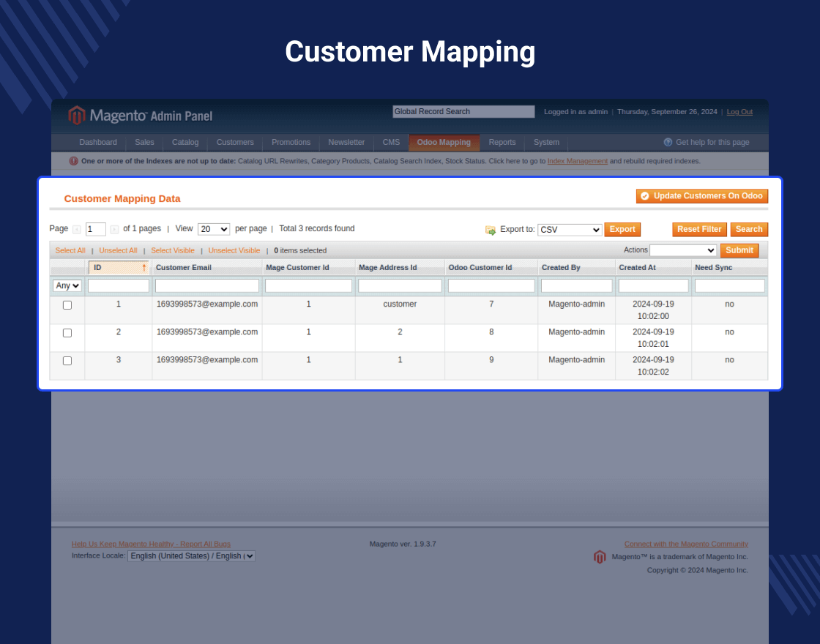Sort by Mage Address Id column header
This screenshot has height=644, width=820.
coord(388,268)
